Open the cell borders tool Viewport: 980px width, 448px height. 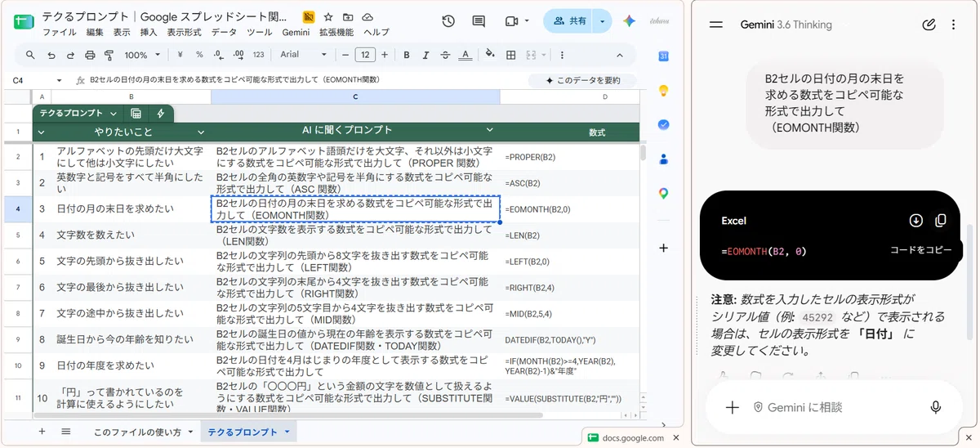coord(510,55)
